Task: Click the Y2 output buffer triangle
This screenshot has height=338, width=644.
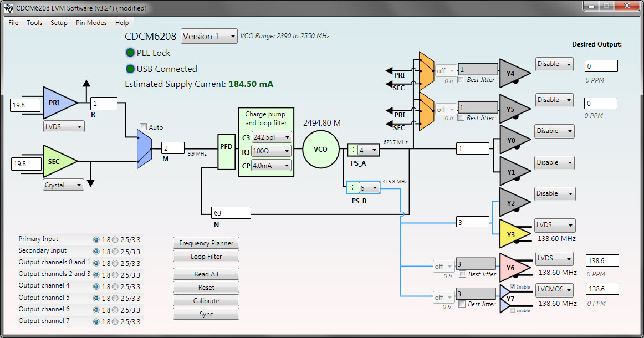Action: 514,202
